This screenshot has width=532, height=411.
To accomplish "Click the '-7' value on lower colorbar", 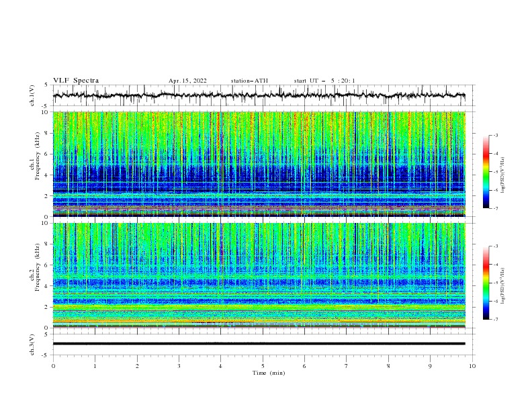I will 495,320.
